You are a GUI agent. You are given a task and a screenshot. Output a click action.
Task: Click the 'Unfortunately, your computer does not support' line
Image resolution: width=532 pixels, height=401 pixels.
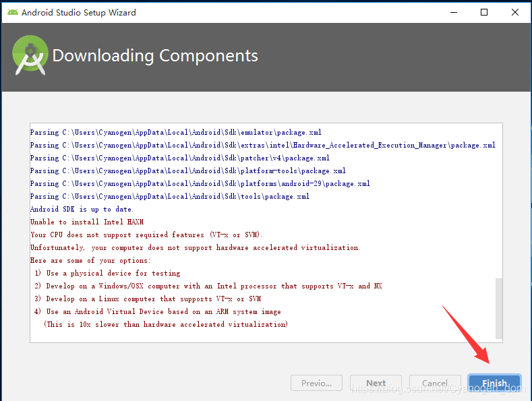pyautogui.click(x=195, y=247)
